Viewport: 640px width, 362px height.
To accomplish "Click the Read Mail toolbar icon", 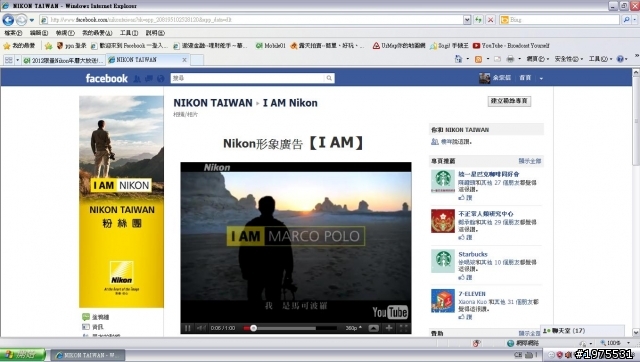I will pos(497,59).
